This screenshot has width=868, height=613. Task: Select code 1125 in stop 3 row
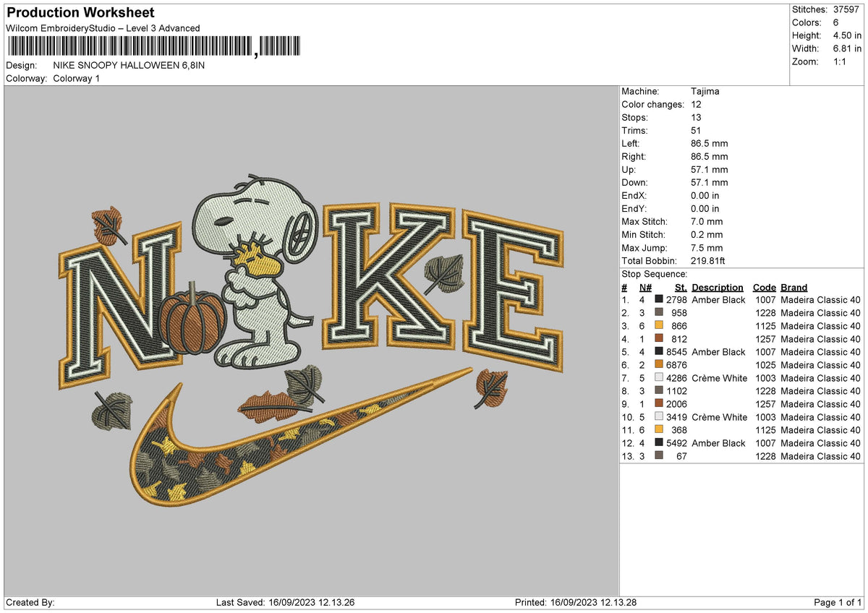[x=765, y=325]
